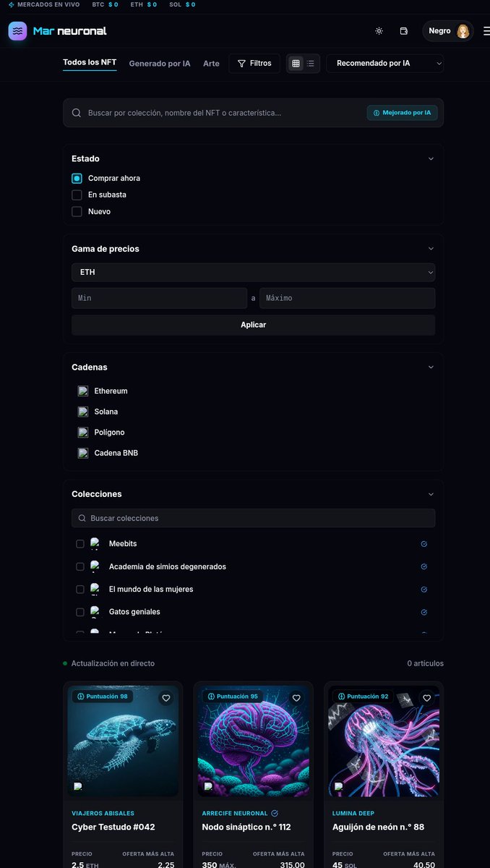Select the Arte tab
The height and width of the screenshot is (868, 490).
point(211,64)
